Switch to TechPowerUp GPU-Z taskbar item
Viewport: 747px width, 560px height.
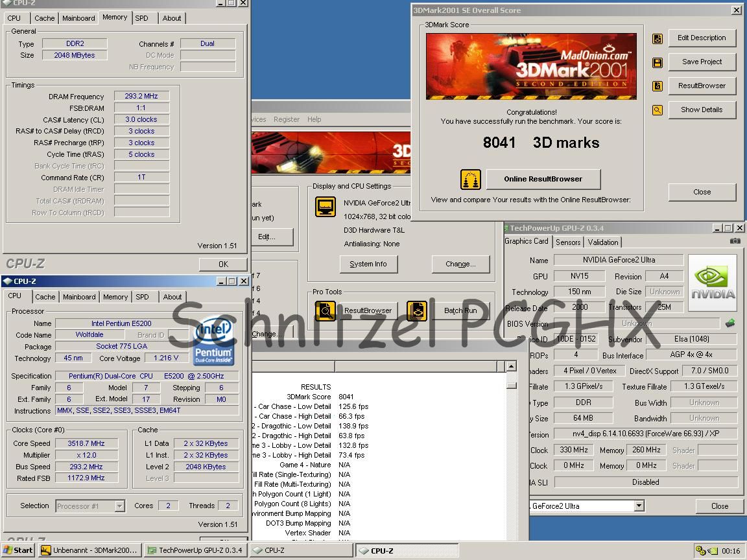click(x=195, y=550)
